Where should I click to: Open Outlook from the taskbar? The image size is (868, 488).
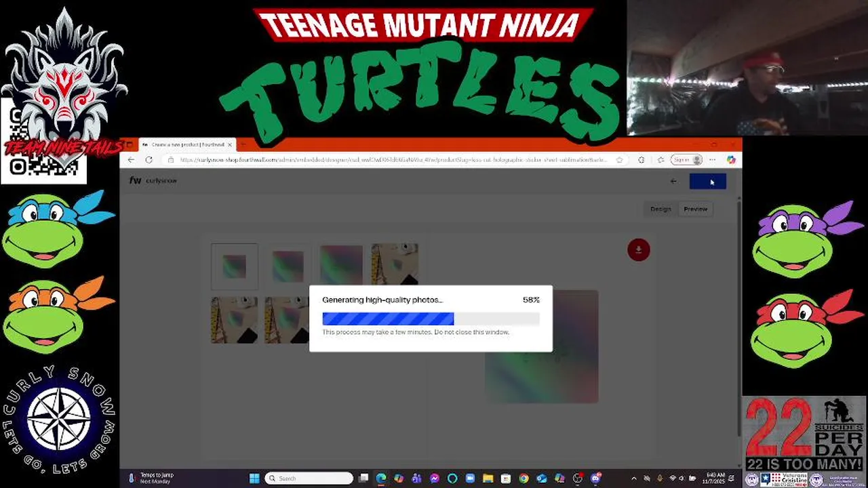coord(542,479)
